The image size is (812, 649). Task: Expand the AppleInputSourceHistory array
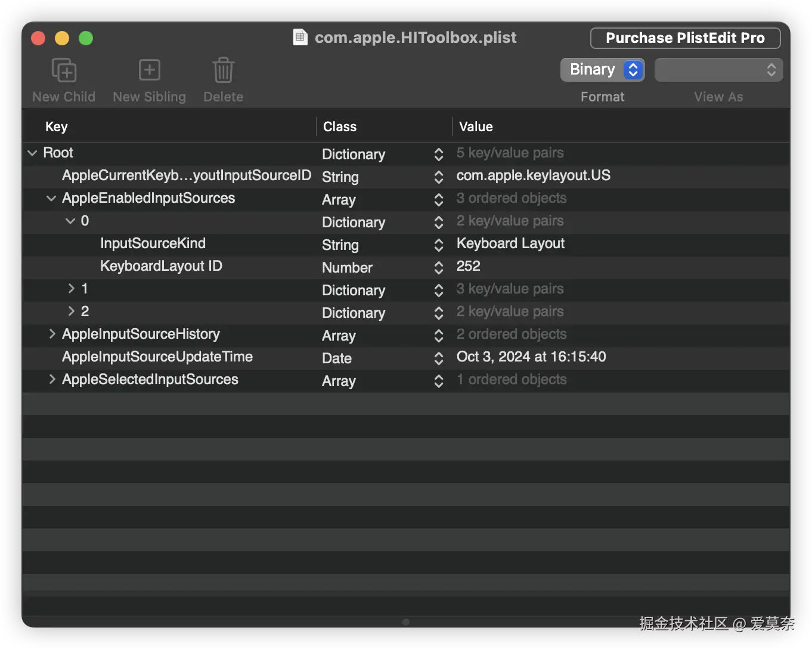pyautogui.click(x=52, y=334)
